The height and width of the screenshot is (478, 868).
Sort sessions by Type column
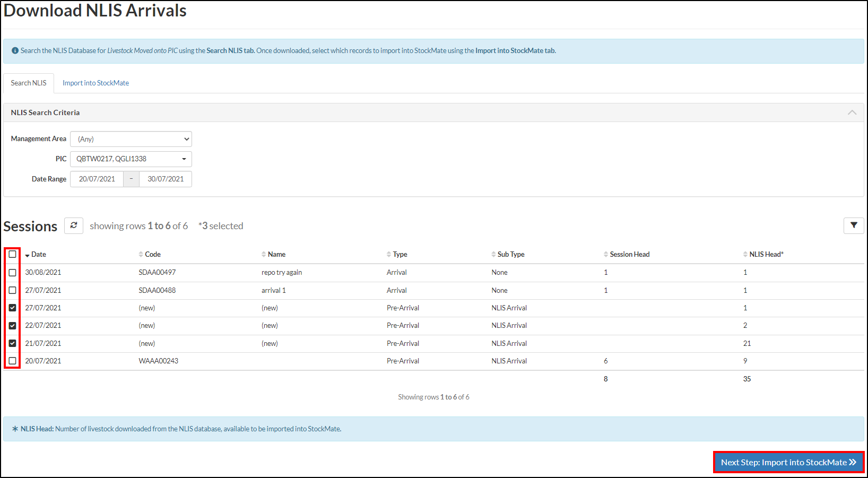click(x=397, y=255)
